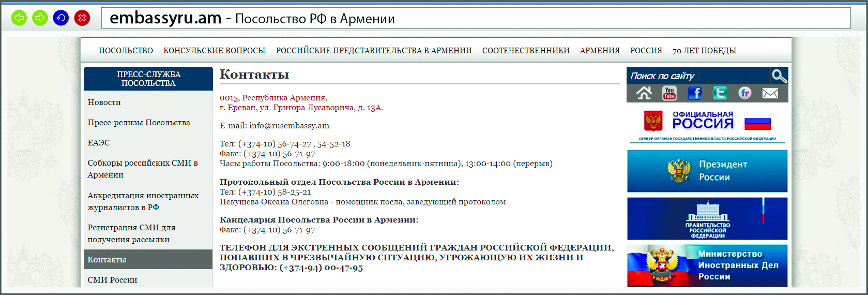Click the blue reload page button
Image resolution: width=868 pixels, height=295 pixels.
[61, 18]
